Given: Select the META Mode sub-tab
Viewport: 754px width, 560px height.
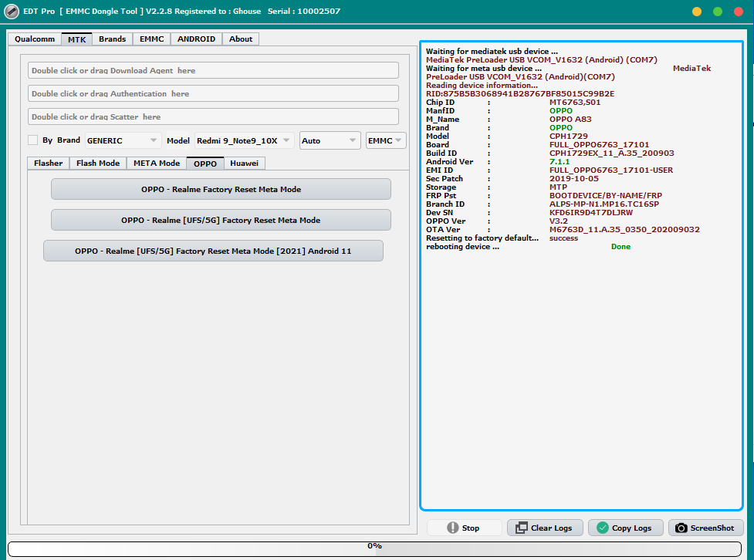Looking at the screenshot, I should [156, 163].
